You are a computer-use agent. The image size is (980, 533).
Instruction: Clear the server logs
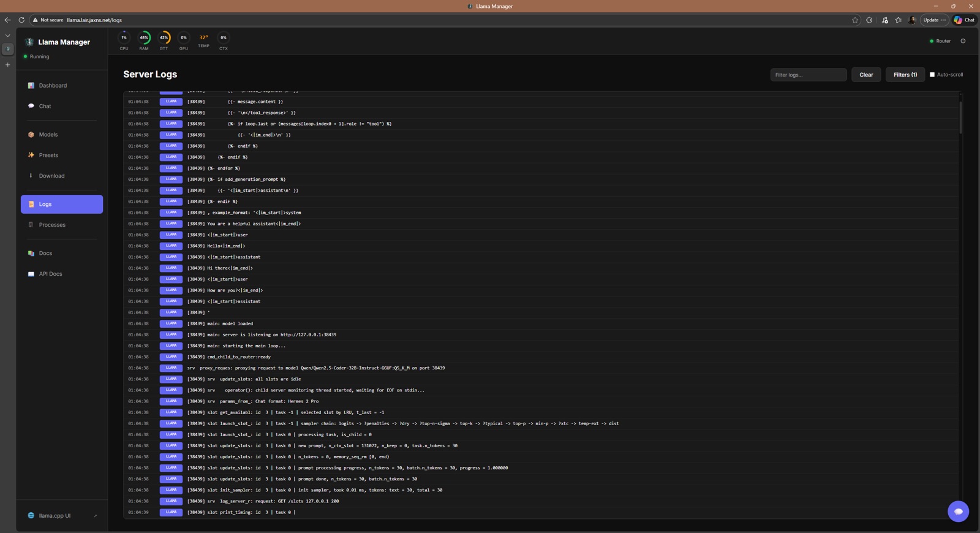866,75
